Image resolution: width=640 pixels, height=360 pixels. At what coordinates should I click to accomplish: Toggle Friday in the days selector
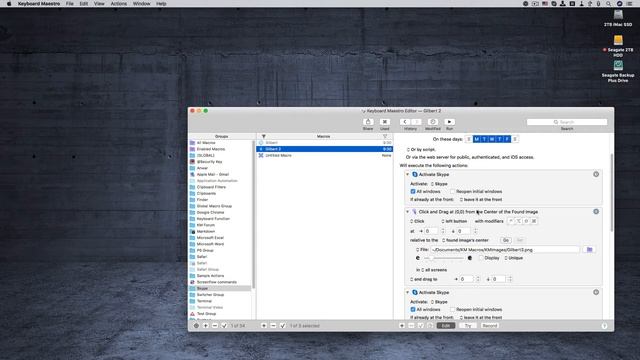[x=507, y=139]
